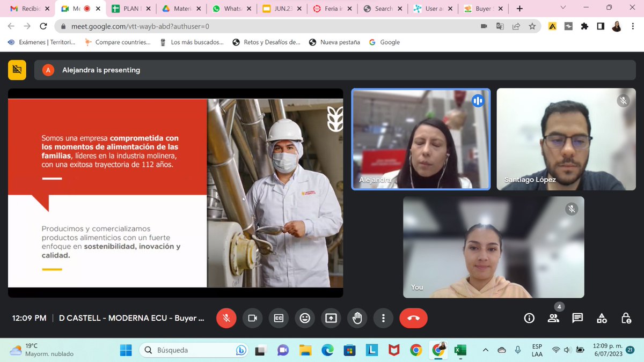This screenshot has width=644, height=362.
Task: Select Santiago López's video tile
Action: tap(566, 139)
